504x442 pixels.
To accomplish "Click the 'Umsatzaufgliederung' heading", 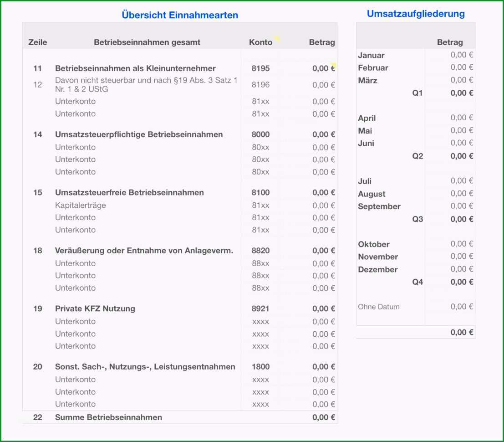I will 416,14.
